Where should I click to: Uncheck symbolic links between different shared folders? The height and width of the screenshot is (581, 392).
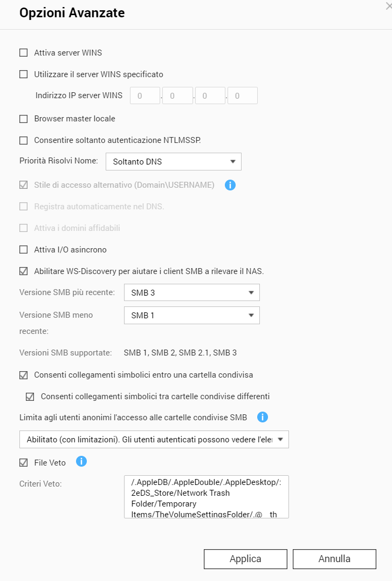(30, 397)
